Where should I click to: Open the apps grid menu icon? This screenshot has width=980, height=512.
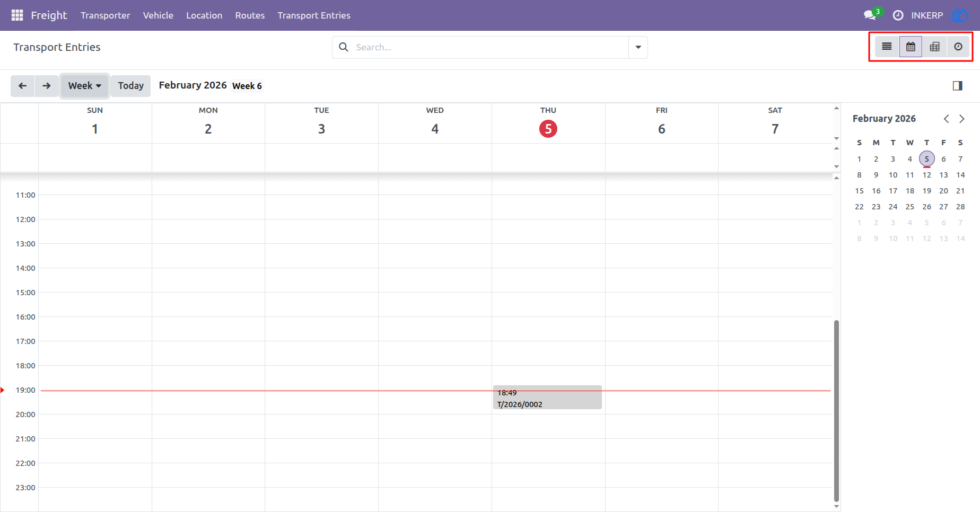[x=17, y=15]
